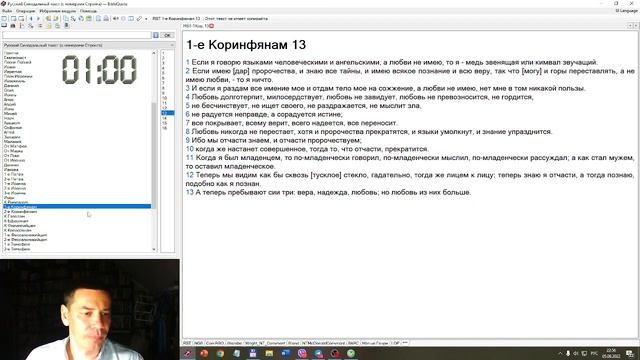The image size is (640, 360).
Task: Click the book list scroll-down arrow
Action: 154,249
